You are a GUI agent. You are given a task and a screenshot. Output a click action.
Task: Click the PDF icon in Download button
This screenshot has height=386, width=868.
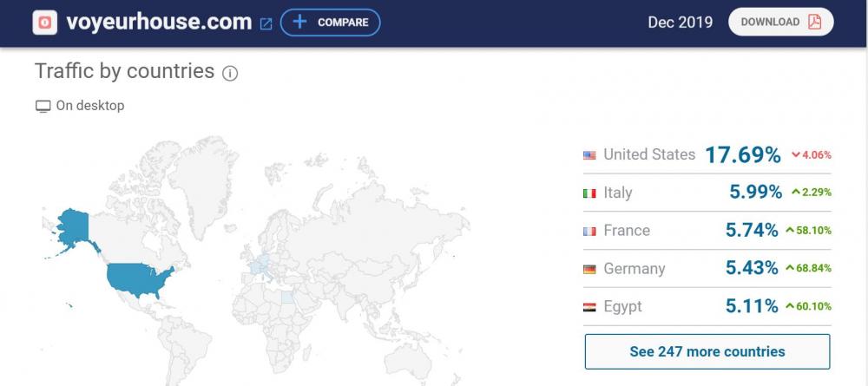[x=814, y=23]
